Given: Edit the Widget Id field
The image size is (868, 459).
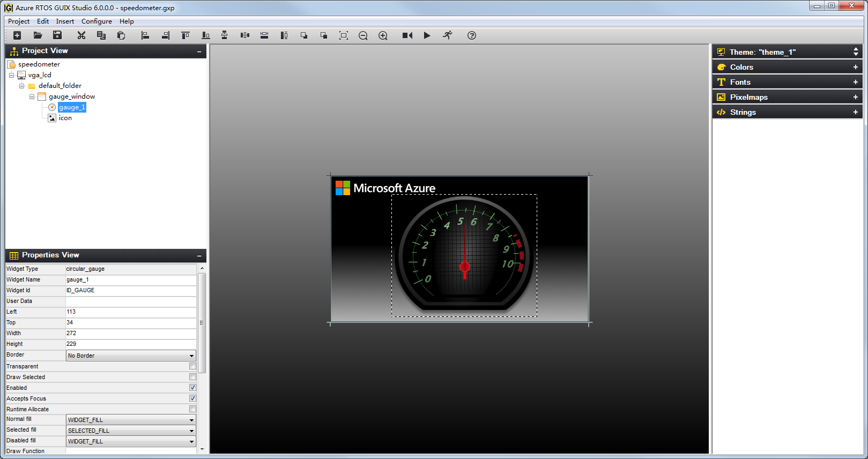Looking at the screenshot, I should [x=131, y=290].
